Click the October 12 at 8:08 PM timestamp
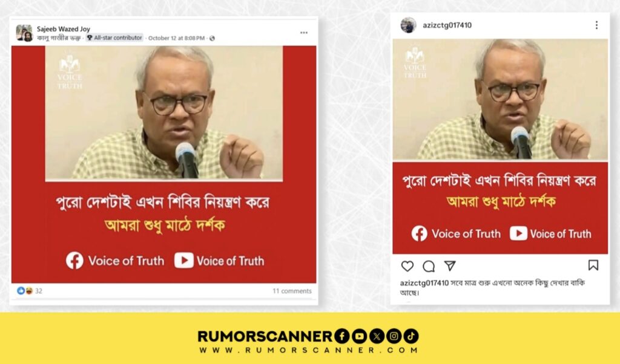 point(176,38)
